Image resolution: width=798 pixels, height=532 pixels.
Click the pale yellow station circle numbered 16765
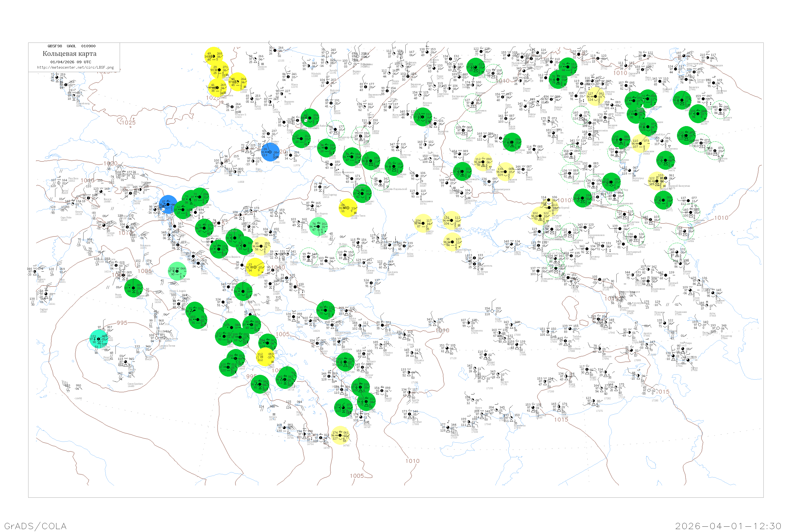340,435
